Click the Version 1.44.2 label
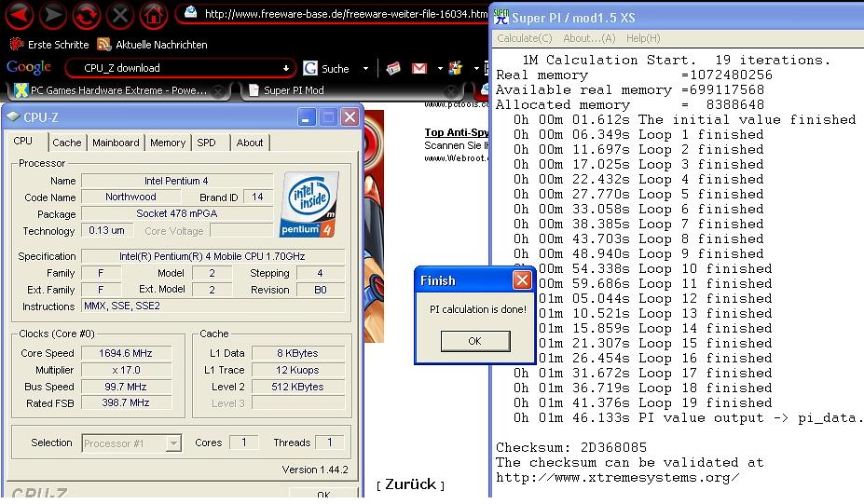The width and height of the screenshot is (864, 504). [x=315, y=470]
